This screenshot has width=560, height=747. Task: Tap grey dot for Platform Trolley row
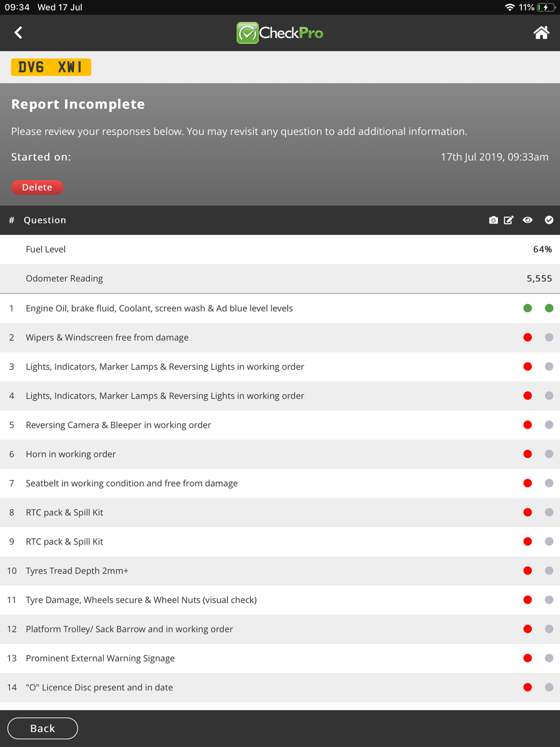pyautogui.click(x=549, y=629)
